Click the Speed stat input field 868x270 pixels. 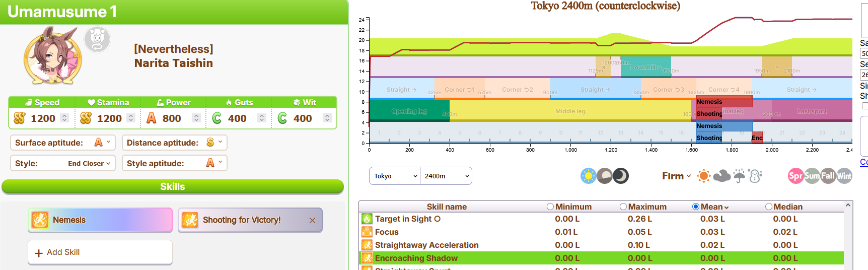42,118
